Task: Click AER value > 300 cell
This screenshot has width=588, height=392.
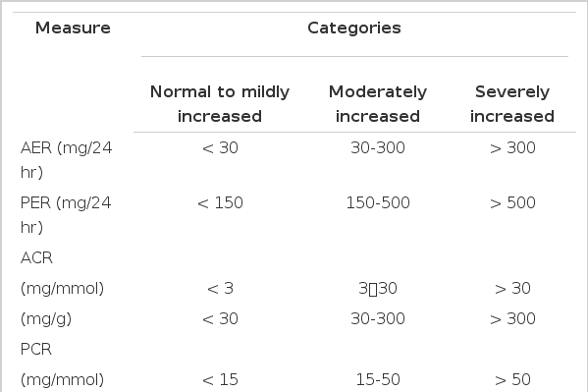Action: [x=512, y=148]
